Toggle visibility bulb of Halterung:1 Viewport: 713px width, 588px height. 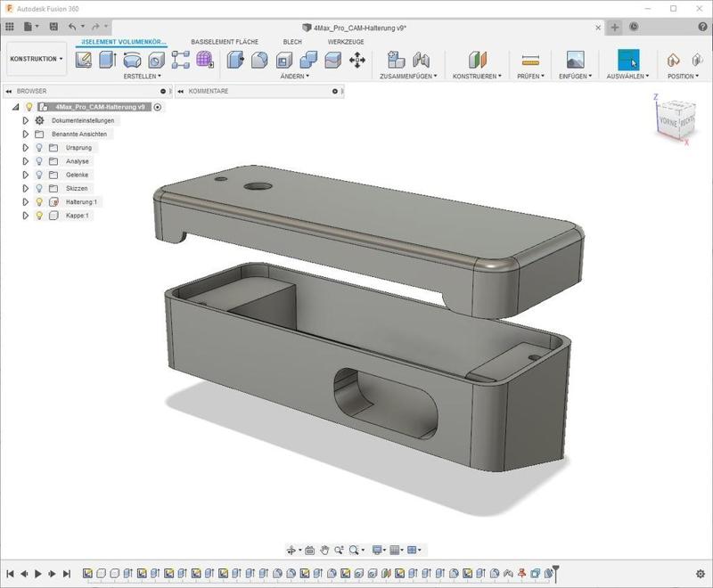point(39,202)
